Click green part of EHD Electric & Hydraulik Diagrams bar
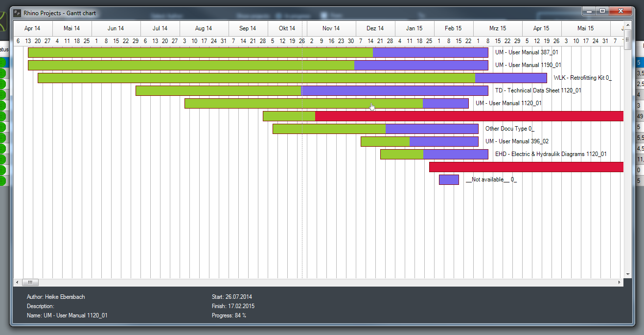644x335 pixels. [x=401, y=154]
